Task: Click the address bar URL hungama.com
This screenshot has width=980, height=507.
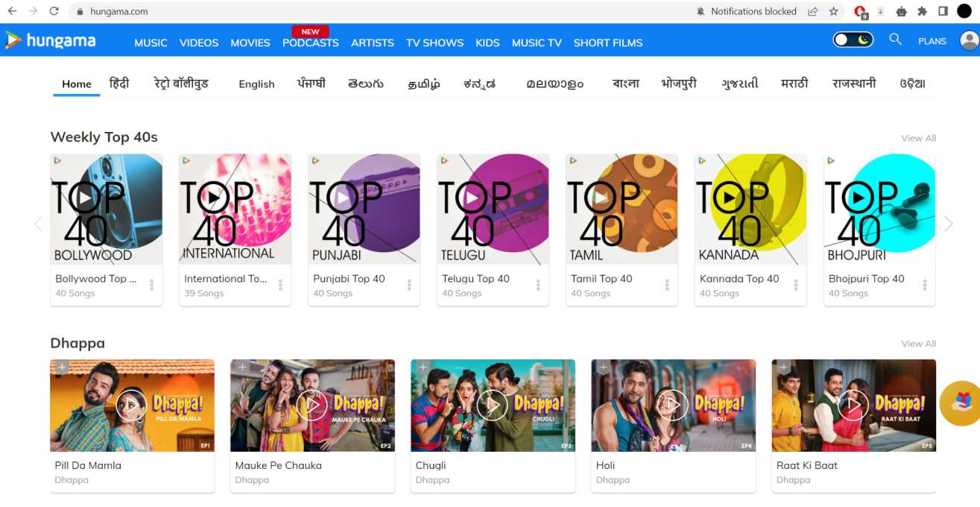Action: pos(119,12)
